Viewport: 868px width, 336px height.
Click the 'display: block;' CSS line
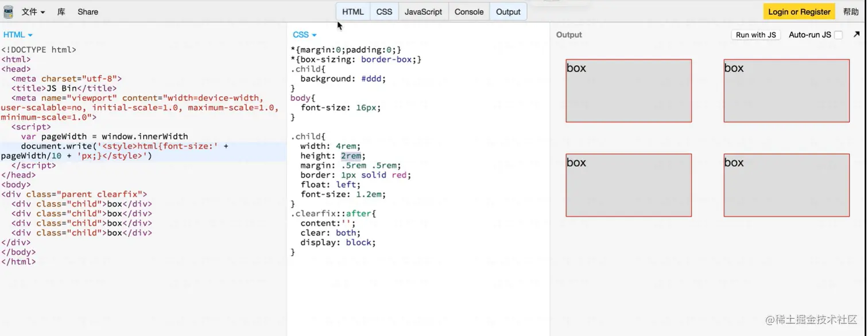(x=338, y=243)
